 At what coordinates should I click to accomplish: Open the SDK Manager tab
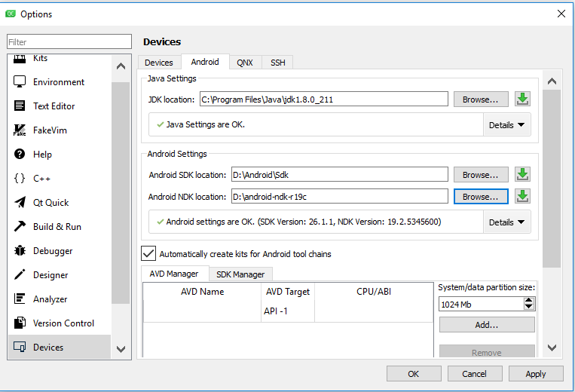coord(240,274)
